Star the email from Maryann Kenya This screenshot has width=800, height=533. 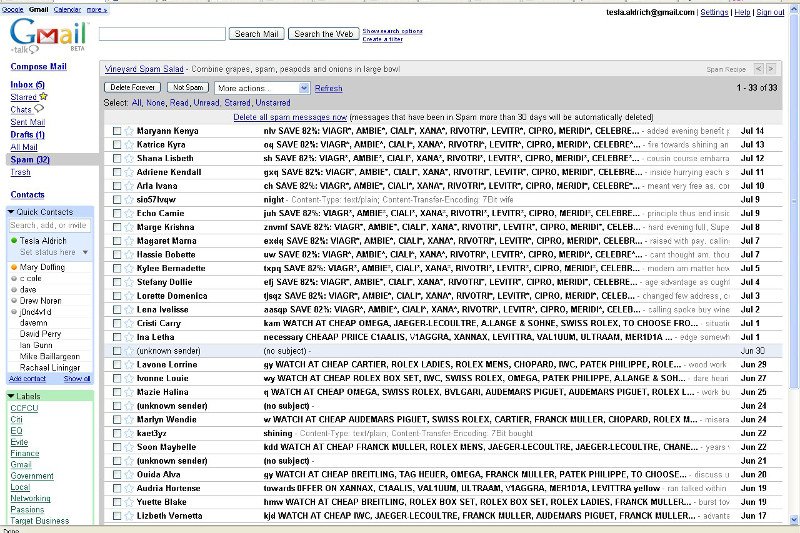click(128, 131)
